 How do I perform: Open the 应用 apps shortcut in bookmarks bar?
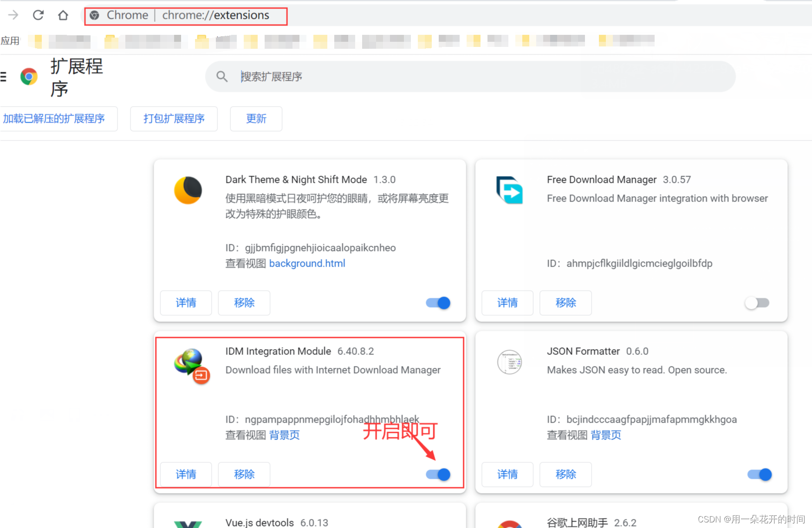point(10,41)
